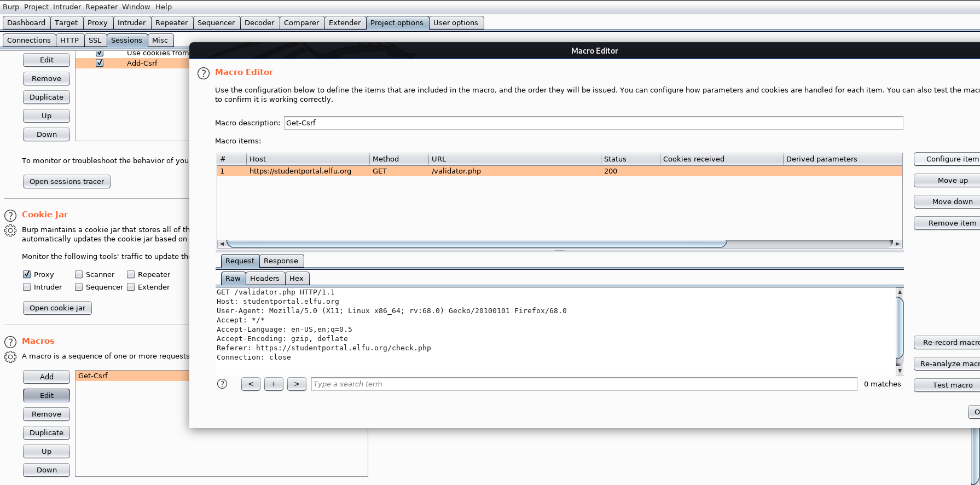Screen dimensions: 980x485
Task: Uncheck the Proxy cookie jar checkbox
Action: (x=27, y=274)
